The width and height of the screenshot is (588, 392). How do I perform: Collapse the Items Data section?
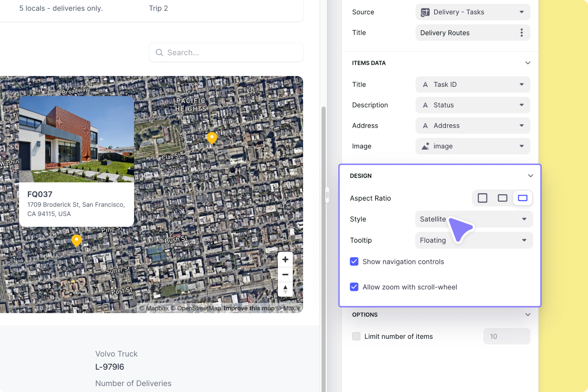[528, 63]
